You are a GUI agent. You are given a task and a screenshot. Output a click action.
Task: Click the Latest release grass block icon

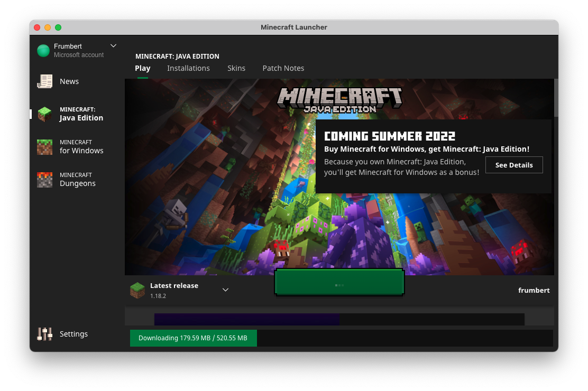coord(137,290)
